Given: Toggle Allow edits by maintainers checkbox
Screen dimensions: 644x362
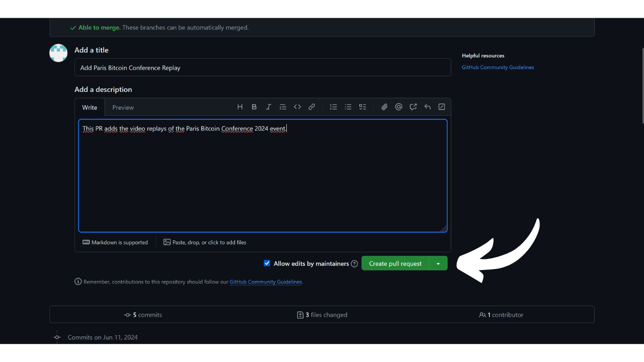Looking at the screenshot, I should (x=267, y=263).
